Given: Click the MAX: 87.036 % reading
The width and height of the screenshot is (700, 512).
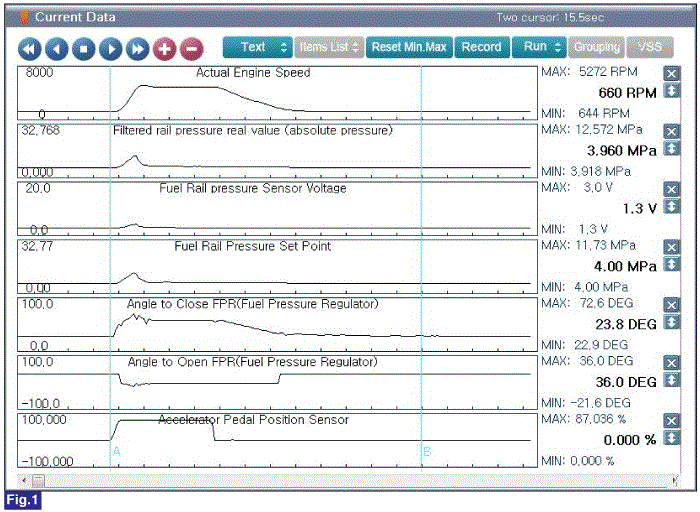Looking at the screenshot, I should pos(583,419).
